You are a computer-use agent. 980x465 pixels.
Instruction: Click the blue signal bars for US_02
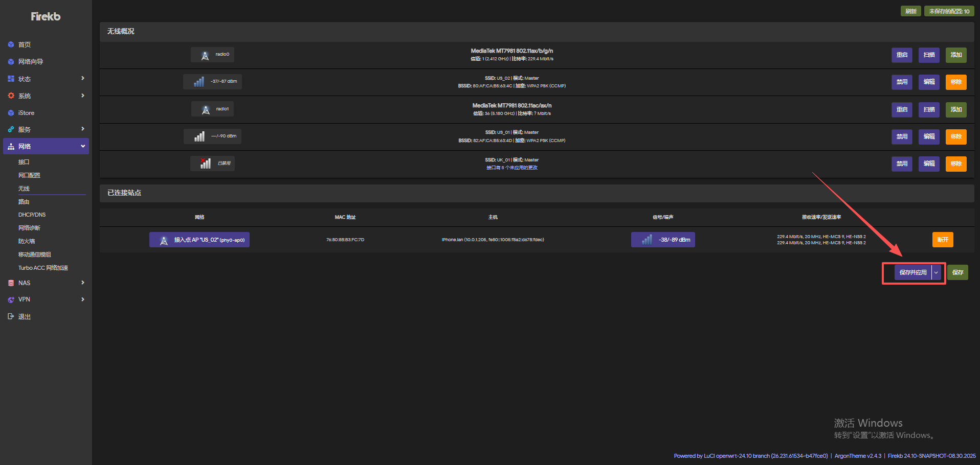[x=199, y=82]
